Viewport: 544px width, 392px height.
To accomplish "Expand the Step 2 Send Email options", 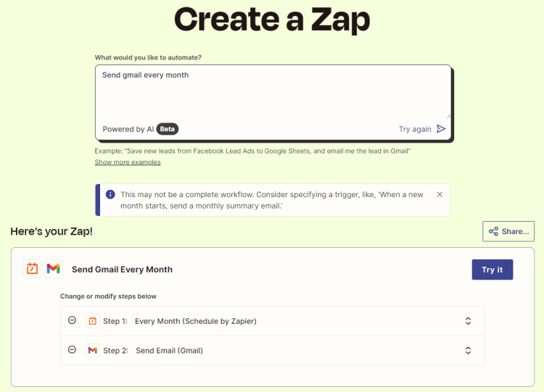I will pos(468,351).
